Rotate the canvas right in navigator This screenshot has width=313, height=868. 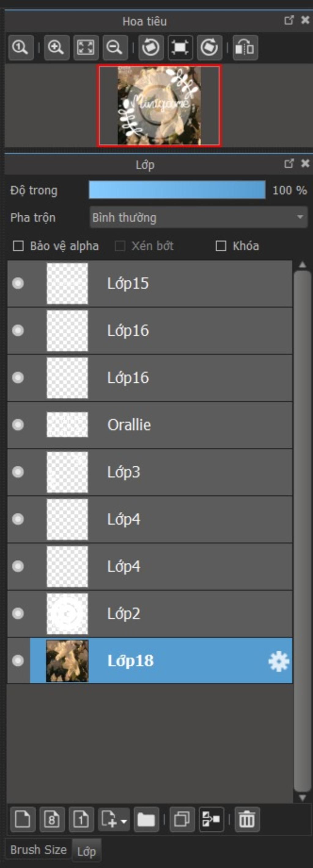click(209, 47)
